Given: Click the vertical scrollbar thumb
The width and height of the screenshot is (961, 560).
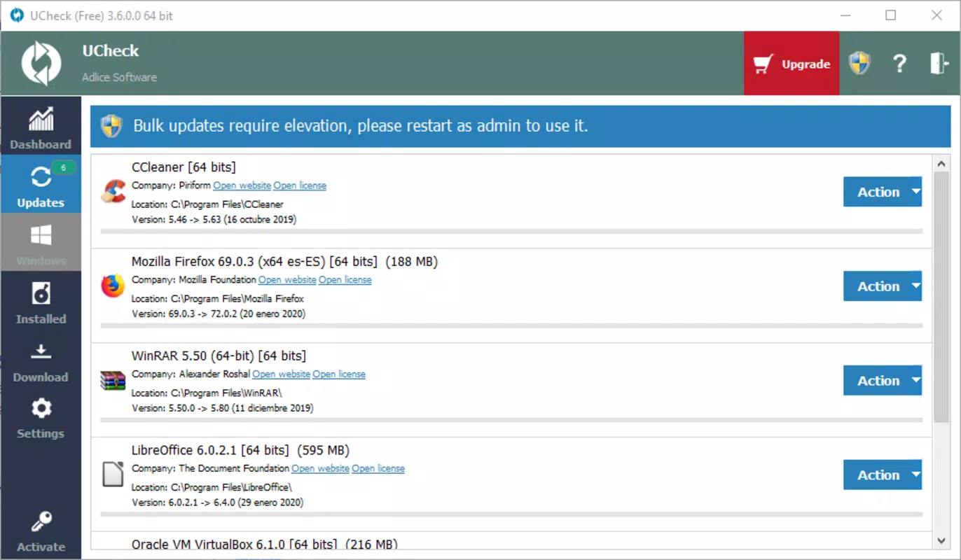Looking at the screenshot, I should pos(942,297).
